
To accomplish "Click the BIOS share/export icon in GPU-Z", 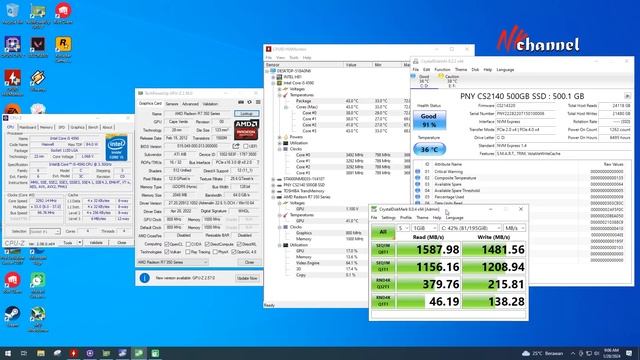I will (236, 146).
